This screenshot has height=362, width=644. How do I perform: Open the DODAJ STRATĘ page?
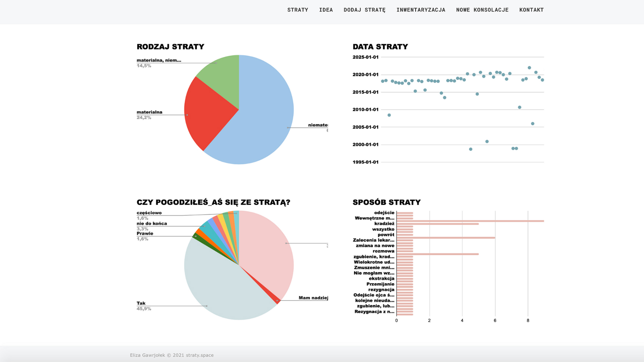coord(364,10)
